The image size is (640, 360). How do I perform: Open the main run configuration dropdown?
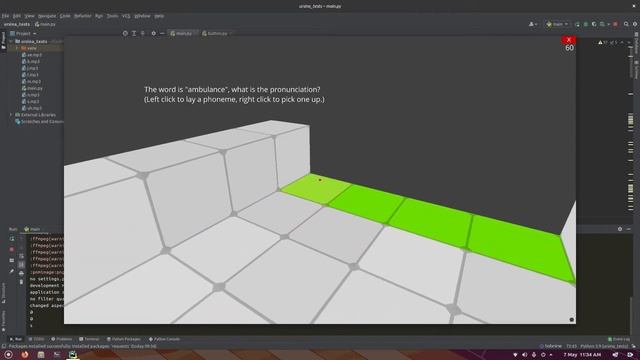point(557,24)
